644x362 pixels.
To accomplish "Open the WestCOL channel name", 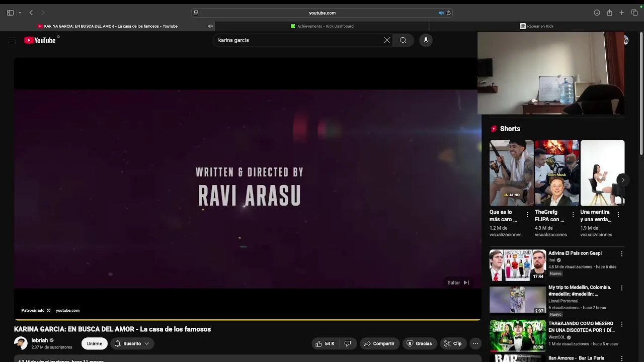I will tap(557, 337).
